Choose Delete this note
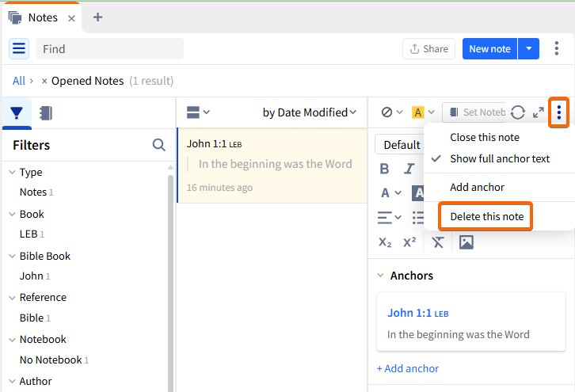Screen dimensions: 575x392 click(x=486, y=216)
